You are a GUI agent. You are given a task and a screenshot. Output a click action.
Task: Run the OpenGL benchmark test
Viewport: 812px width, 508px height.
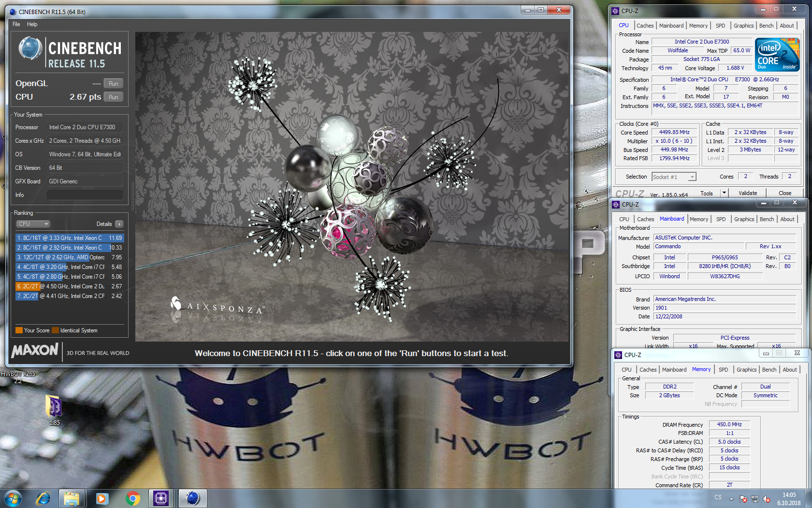click(x=114, y=83)
